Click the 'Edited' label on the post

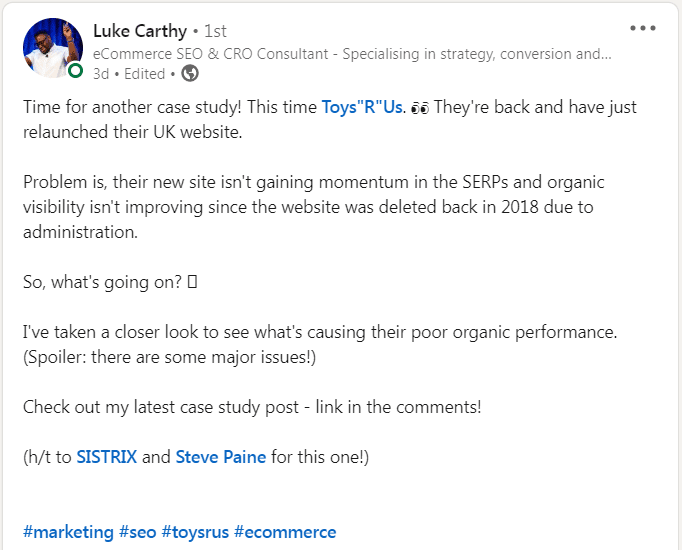click(x=145, y=73)
